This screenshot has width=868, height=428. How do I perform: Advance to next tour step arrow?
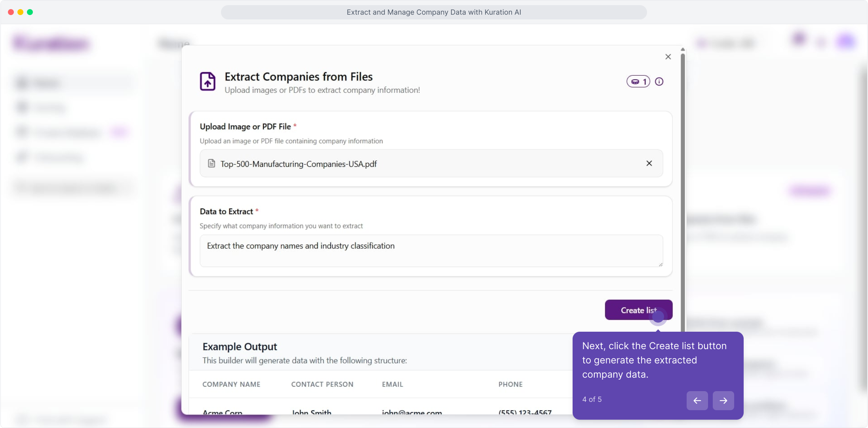tap(723, 401)
